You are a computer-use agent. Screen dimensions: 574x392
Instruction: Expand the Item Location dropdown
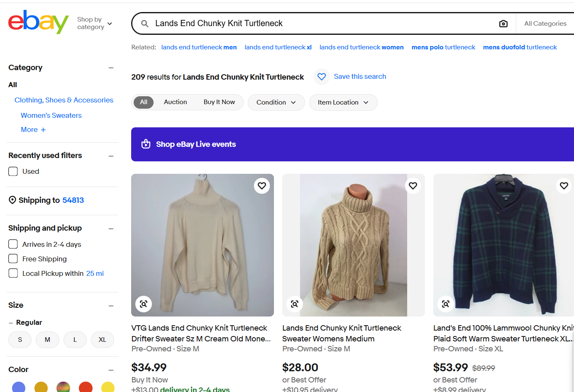343,102
